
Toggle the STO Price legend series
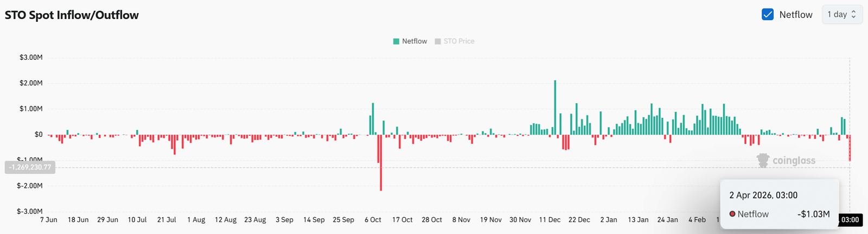coord(458,41)
